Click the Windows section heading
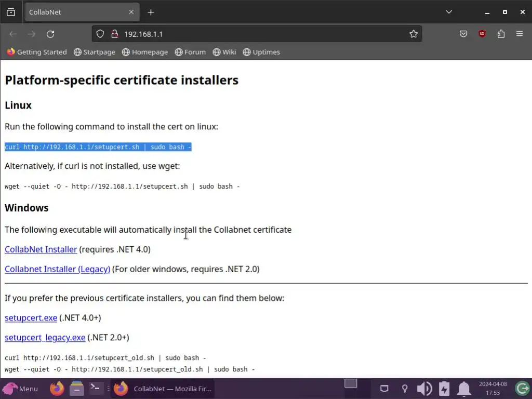This screenshot has width=532, height=399. [26, 208]
